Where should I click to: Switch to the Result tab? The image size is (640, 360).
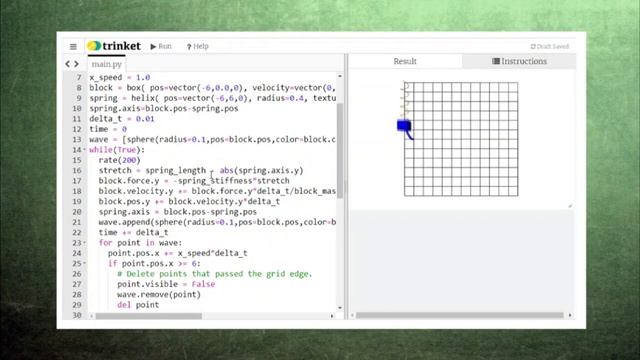tap(405, 61)
